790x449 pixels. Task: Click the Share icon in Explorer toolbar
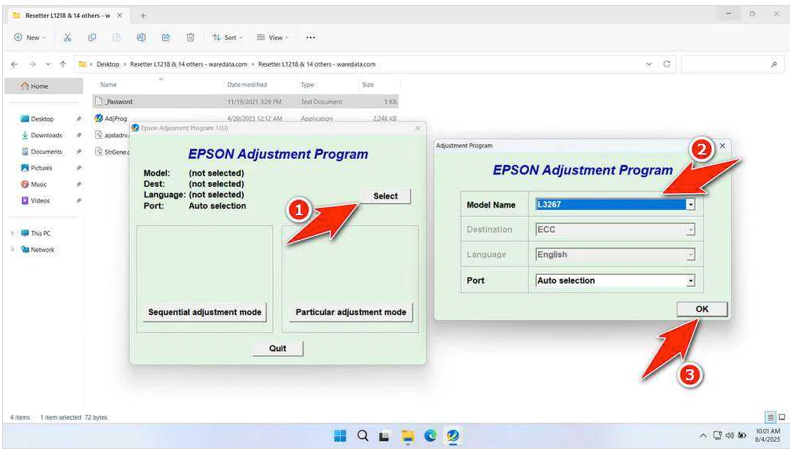tap(165, 37)
